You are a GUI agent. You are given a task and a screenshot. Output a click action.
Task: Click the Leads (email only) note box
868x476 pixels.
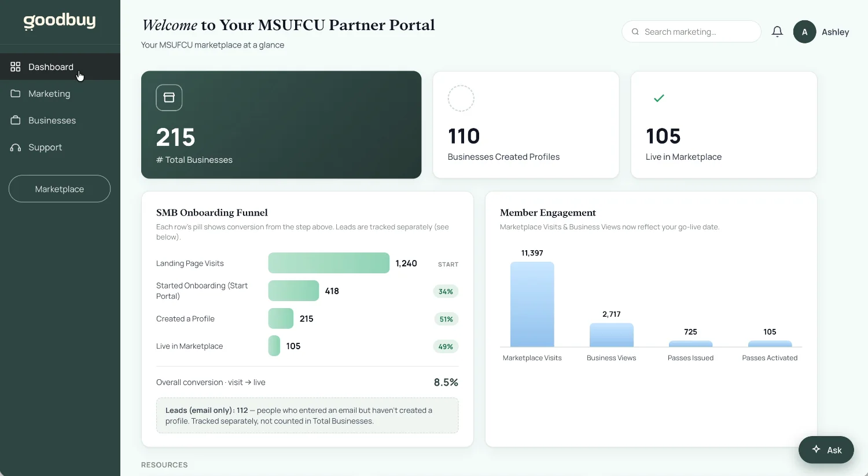point(307,415)
